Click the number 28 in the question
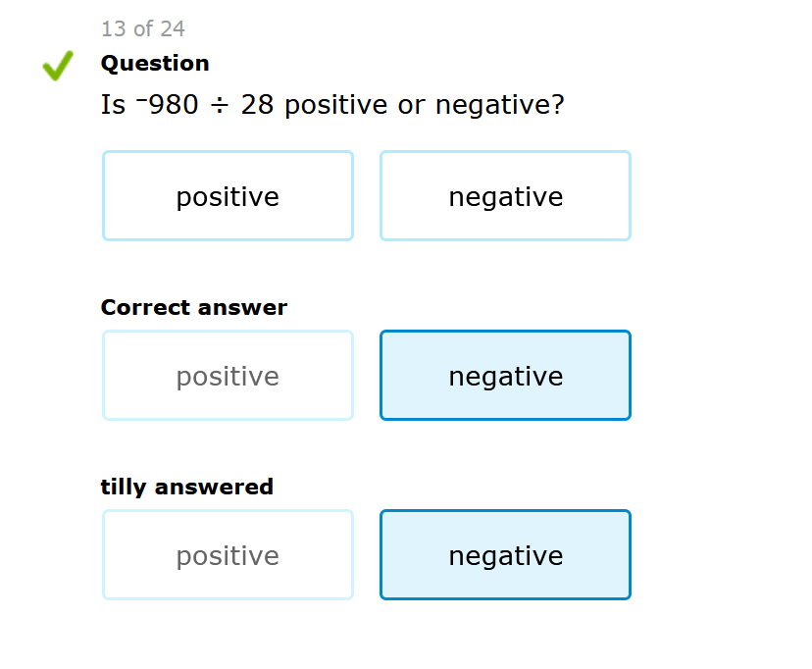The width and height of the screenshot is (812, 669). (257, 105)
